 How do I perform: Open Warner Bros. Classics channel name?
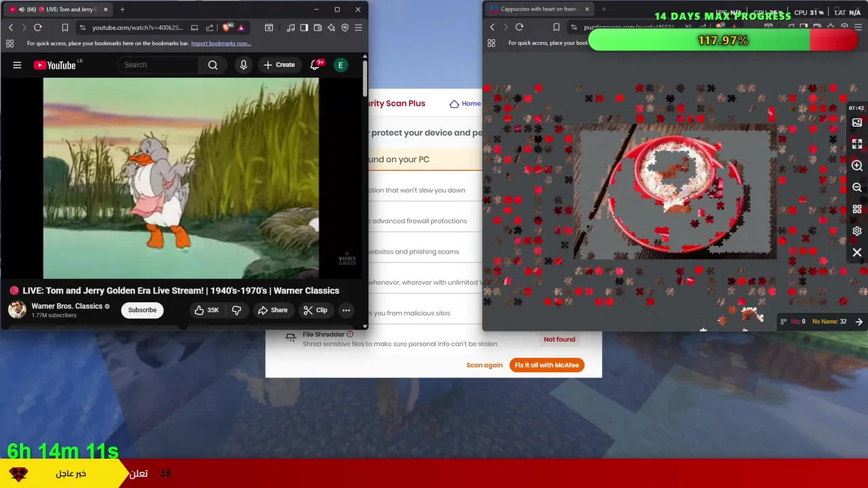(66, 306)
